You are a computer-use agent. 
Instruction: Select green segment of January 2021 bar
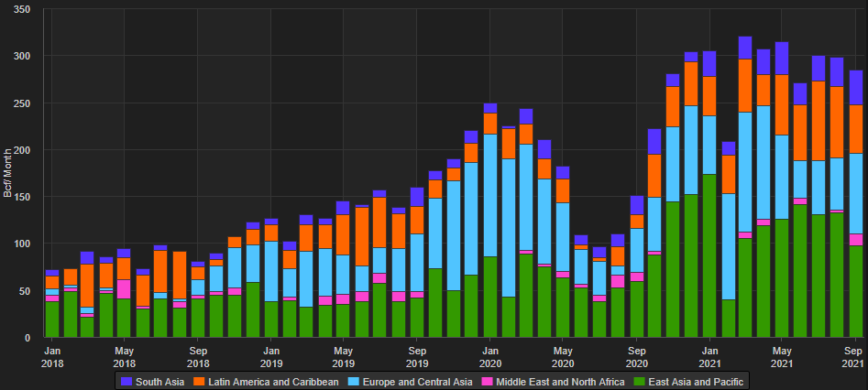click(709, 256)
